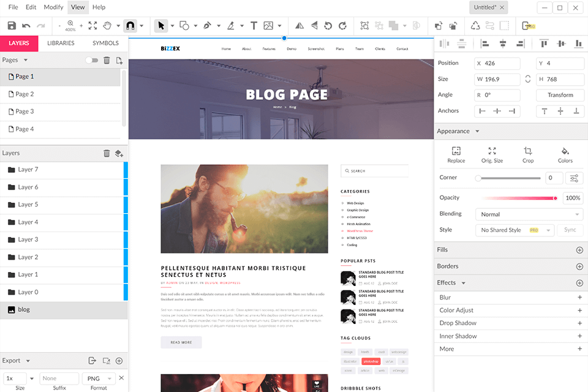Flip the toggle switch in the Pages header
Image resolution: width=588 pixels, height=392 pixels.
[x=92, y=60]
